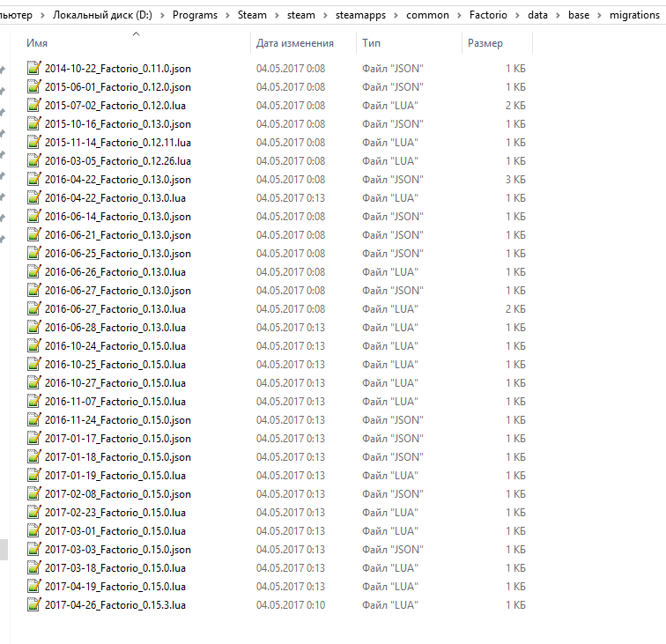Image resolution: width=666 pixels, height=644 pixels.
Task: Click icon of 2015-07-02_Factorio_0.12.0.lua file
Action: pos(34,105)
